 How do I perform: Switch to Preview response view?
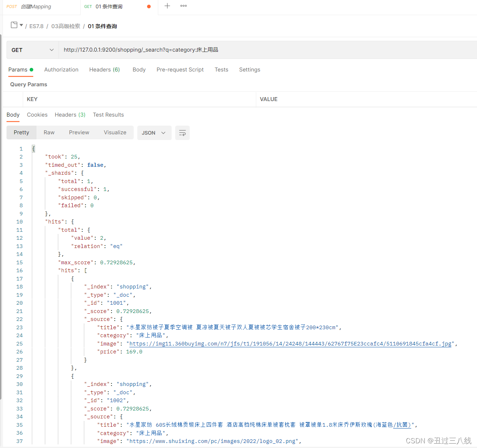(x=79, y=132)
